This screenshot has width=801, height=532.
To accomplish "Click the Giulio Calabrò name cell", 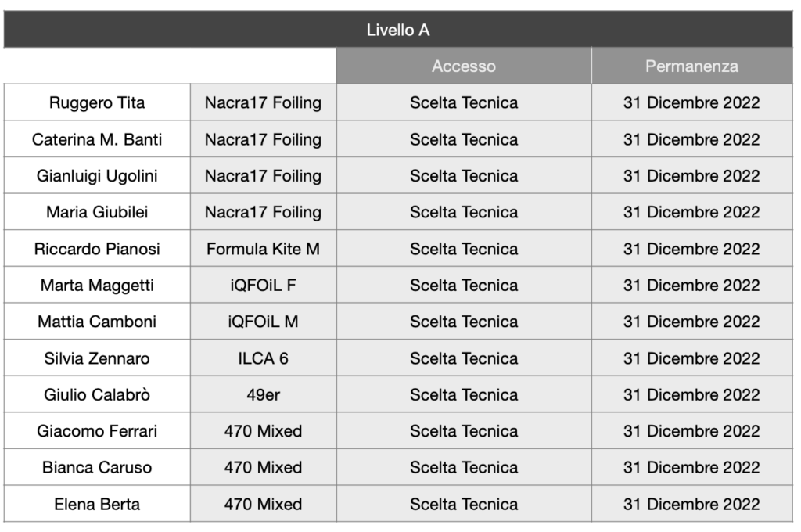I will [x=97, y=394].
